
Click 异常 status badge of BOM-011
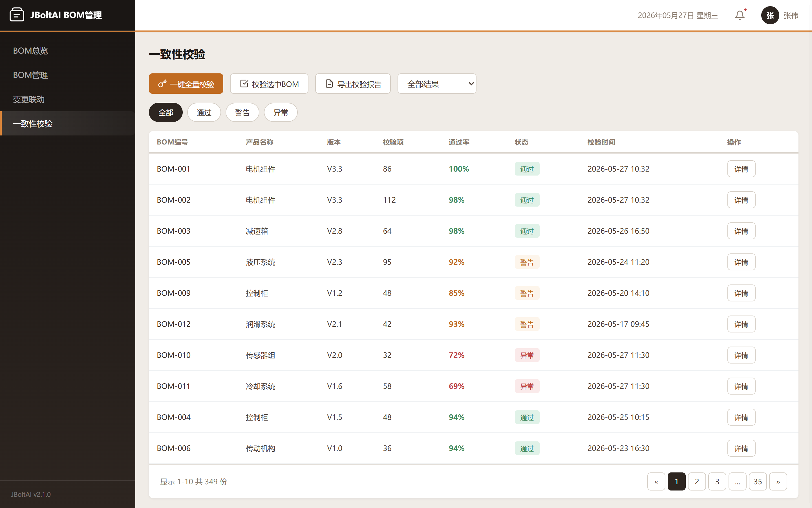[x=527, y=386]
